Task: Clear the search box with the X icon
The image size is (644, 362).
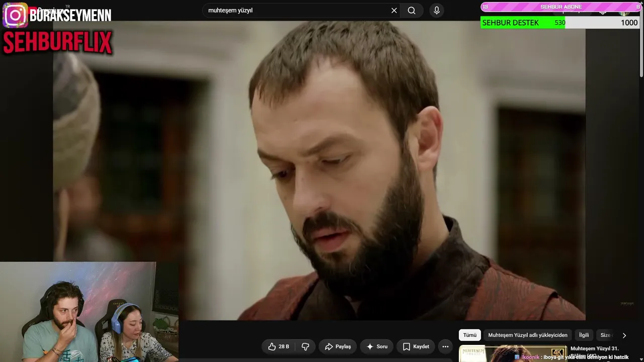Action: 394,11
